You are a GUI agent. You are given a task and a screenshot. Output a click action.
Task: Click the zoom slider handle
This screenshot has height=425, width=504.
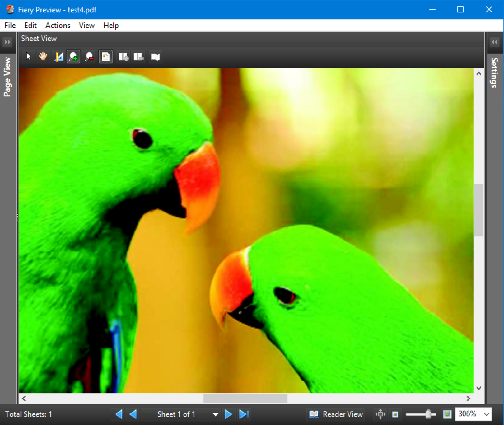428,414
